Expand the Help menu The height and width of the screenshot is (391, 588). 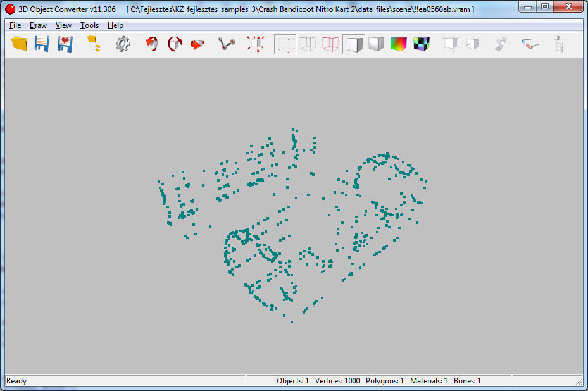click(115, 25)
